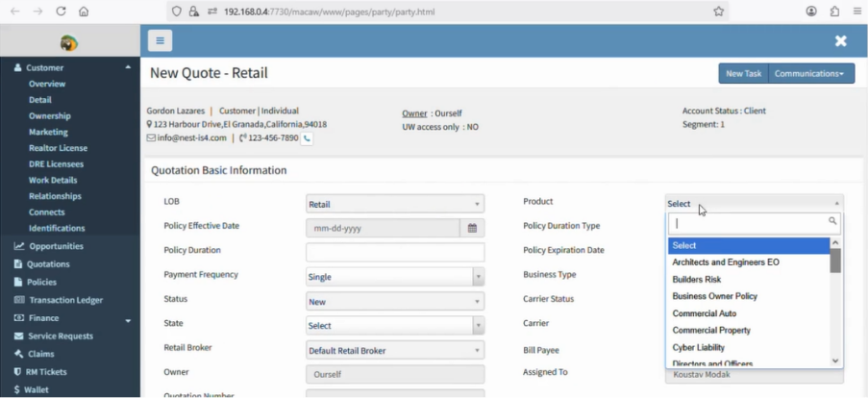Bookmark page with the star icon
The width and height of the screenshot is (868, 398).
pyautogui.click(x=718, y=12)
